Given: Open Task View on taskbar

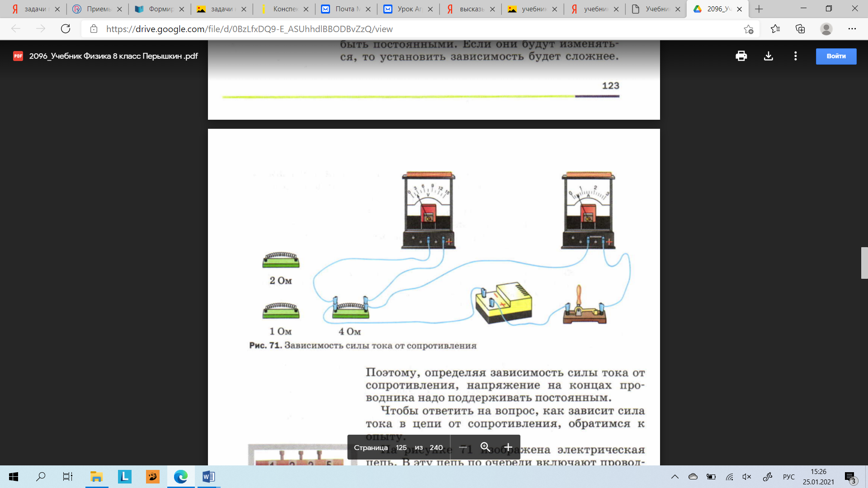Looking at the screenshot, I should (68, 477).
